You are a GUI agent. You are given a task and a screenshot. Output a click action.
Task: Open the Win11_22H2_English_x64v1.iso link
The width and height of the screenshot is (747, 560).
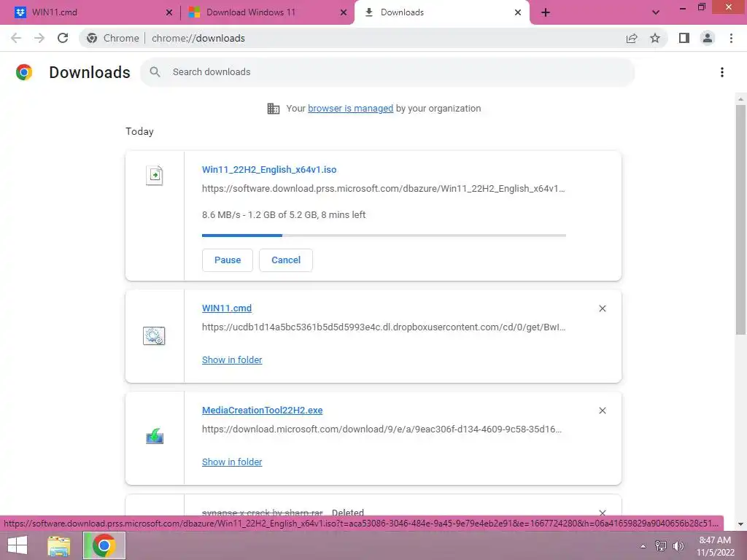click(x=269, y=169)
